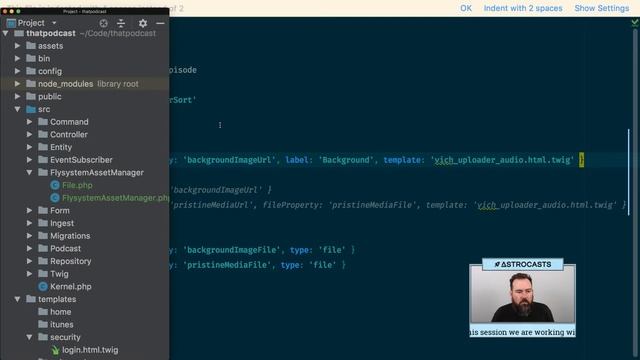This screenshot has height=360, width=640.
Task: Click the FlysystemAssetManager.php class icon
Action: [x=55, y=198]
